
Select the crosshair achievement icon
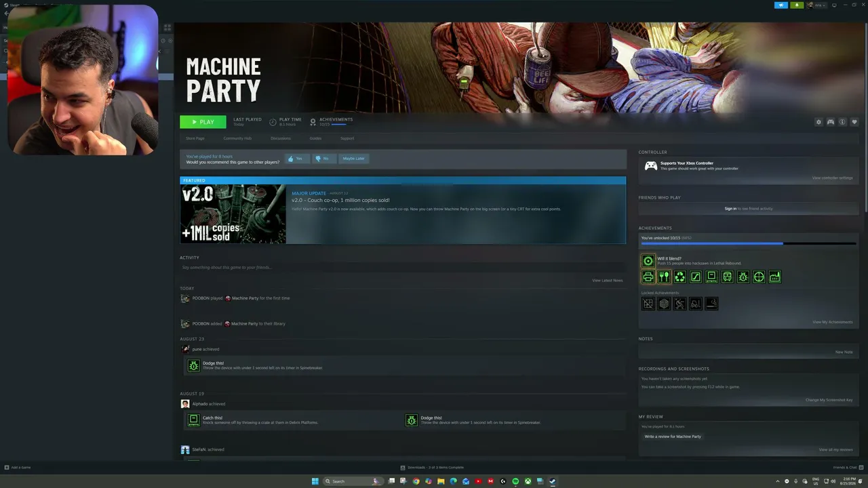click(759, 277)
